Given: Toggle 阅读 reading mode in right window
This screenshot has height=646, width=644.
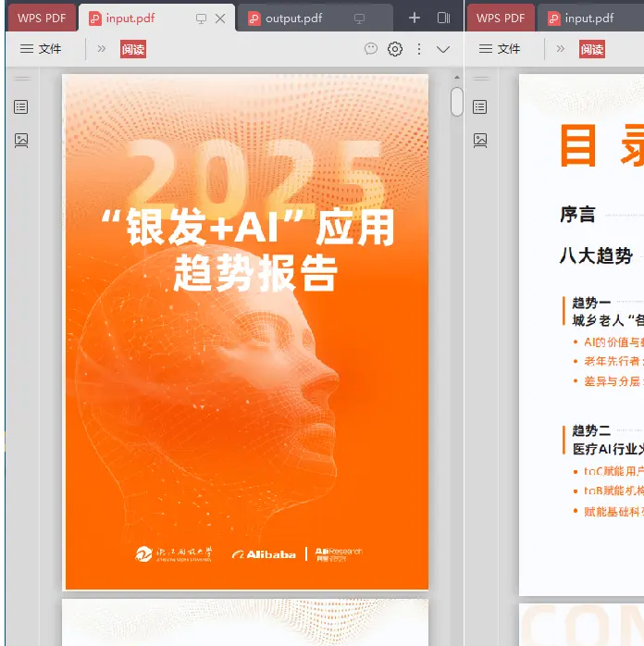Looking at the screenshot, I should tap(591, 49).
